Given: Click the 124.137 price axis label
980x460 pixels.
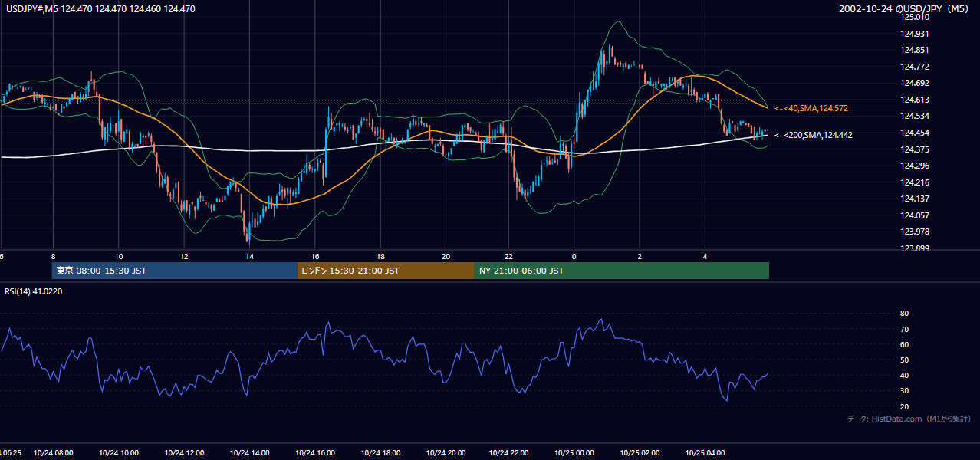Looking at the screenshot, I should point(915,199).
